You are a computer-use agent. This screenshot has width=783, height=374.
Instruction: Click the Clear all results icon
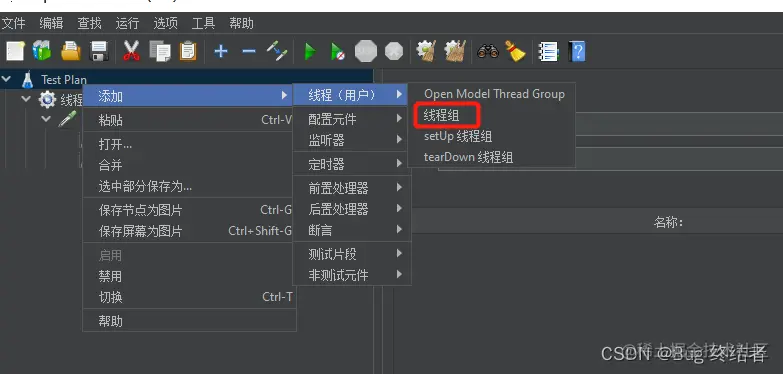[454, 51]
